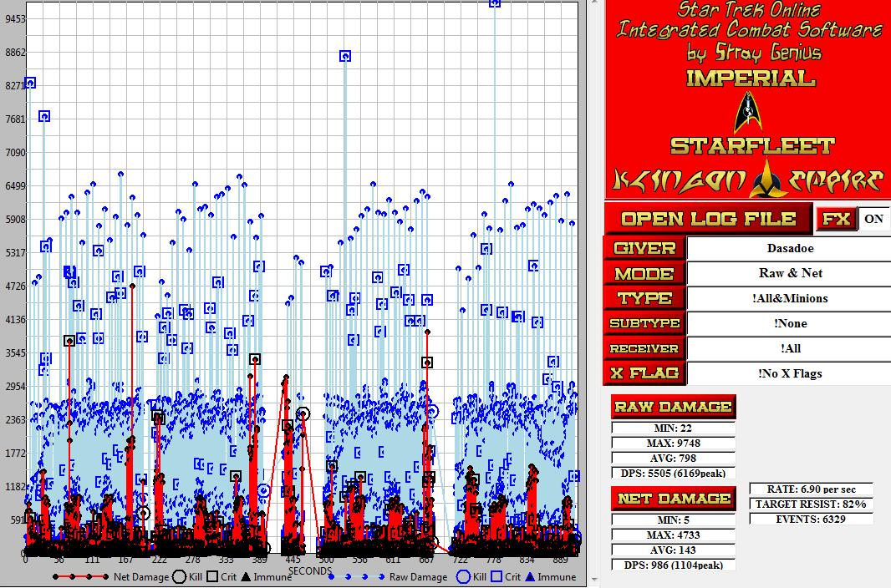
Task: Click the TYPE button
Action: pyautogui.click(x=644, y=298)
